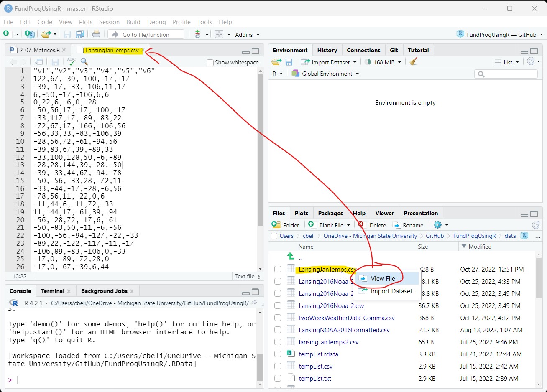Click the R project directory icon in breadcrumb
The height and width of the screenshot is (392, 547).
pyautogui.click(x=524, y=236)
